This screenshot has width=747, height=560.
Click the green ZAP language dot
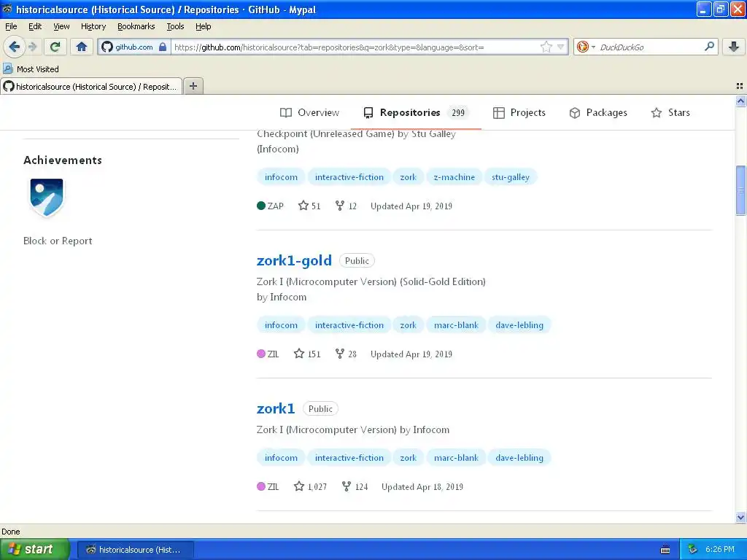pos(261,206)
